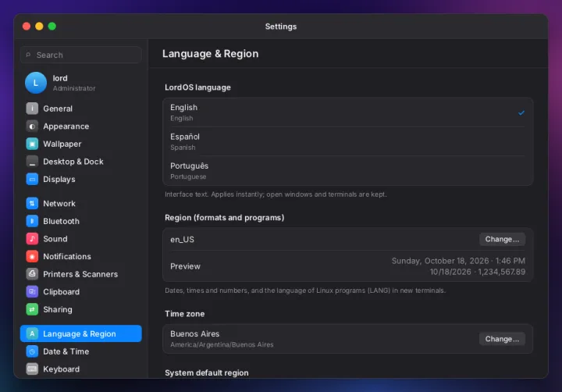Select Keyboard in the sidebar

(x=81, y=369)
